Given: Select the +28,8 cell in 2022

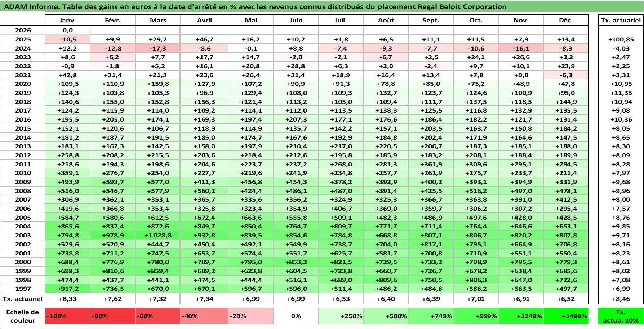Looking at the screenshot, I should 296,66.
